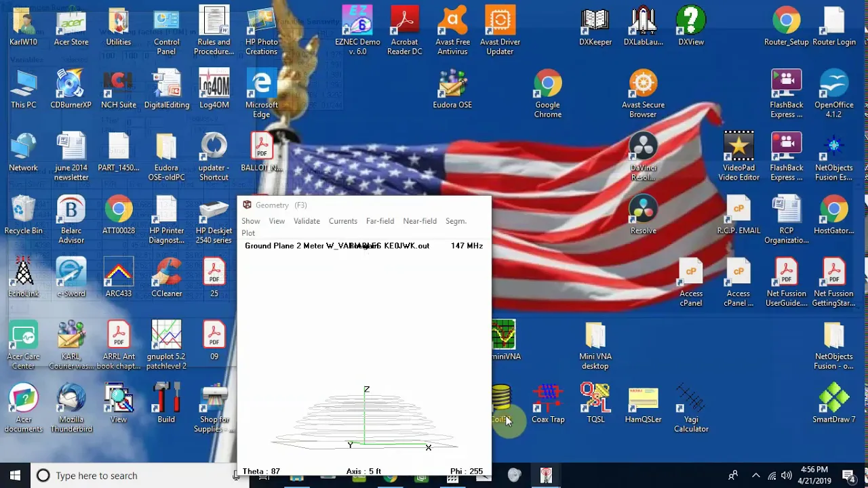Image resolution: width=868 pixels, height=488 pixels.
Task: Open gnuplot 5.2 patchlevel 2 shortcut
Action: [166, 345]
